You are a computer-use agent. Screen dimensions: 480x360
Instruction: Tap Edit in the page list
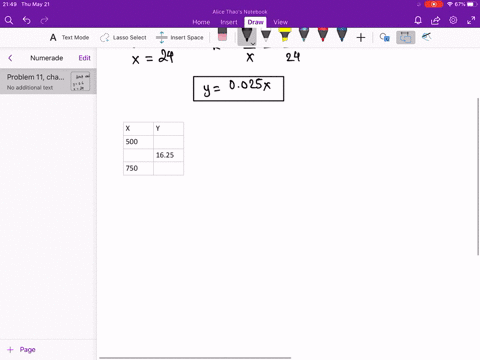(x=84, y=58)
